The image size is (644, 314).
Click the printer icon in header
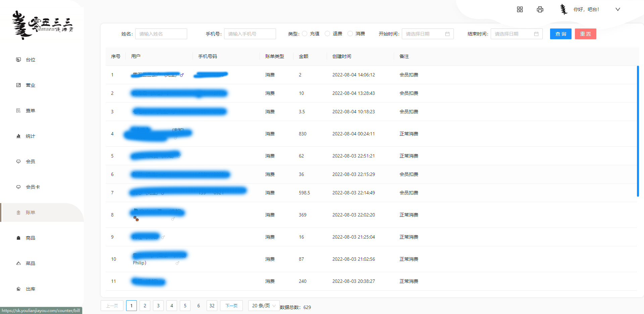coord(540,9)
